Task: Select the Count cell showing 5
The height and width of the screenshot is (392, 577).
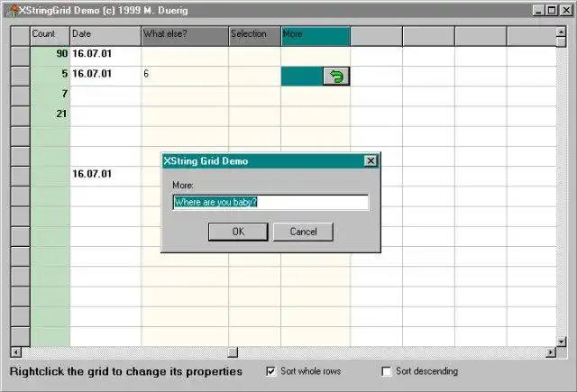Action: 50,76
